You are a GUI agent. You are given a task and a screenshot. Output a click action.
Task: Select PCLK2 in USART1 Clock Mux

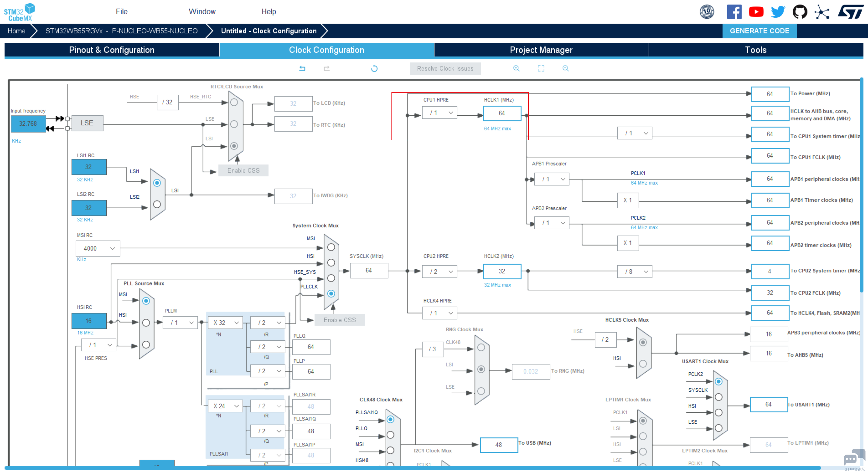tap(718, 382)
